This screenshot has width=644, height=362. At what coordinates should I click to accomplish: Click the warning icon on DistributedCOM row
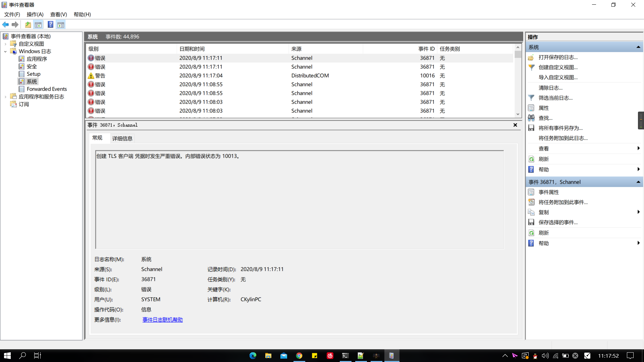[91, 76]
